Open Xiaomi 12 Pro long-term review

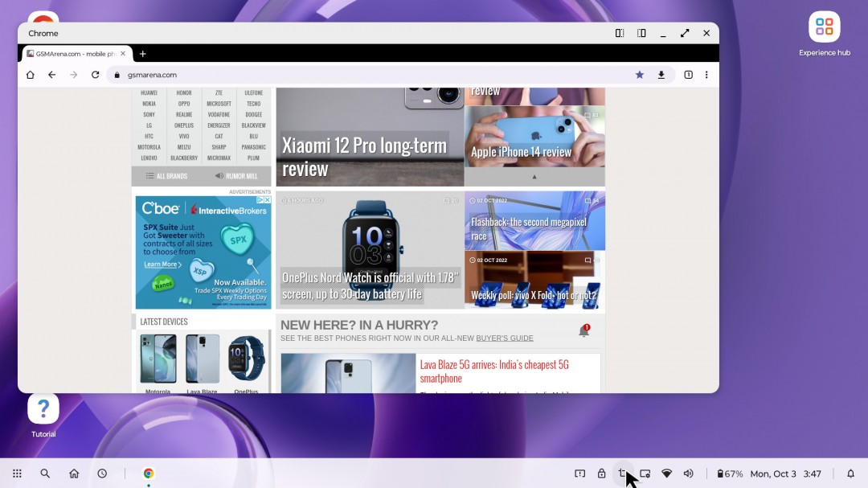point(370,137)
